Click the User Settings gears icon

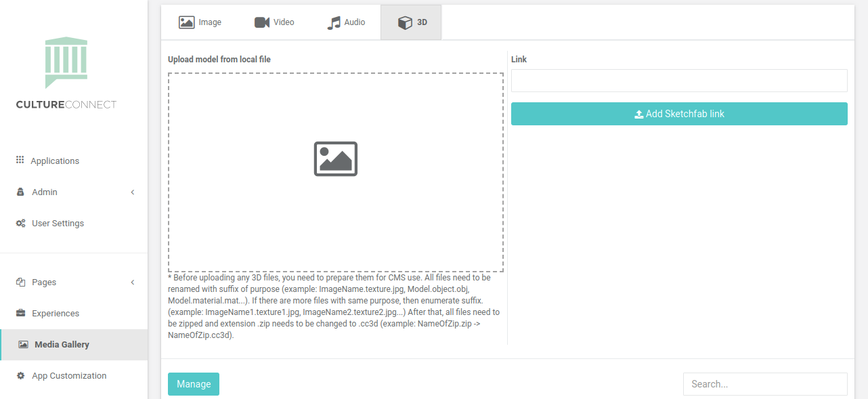[21, 223]
